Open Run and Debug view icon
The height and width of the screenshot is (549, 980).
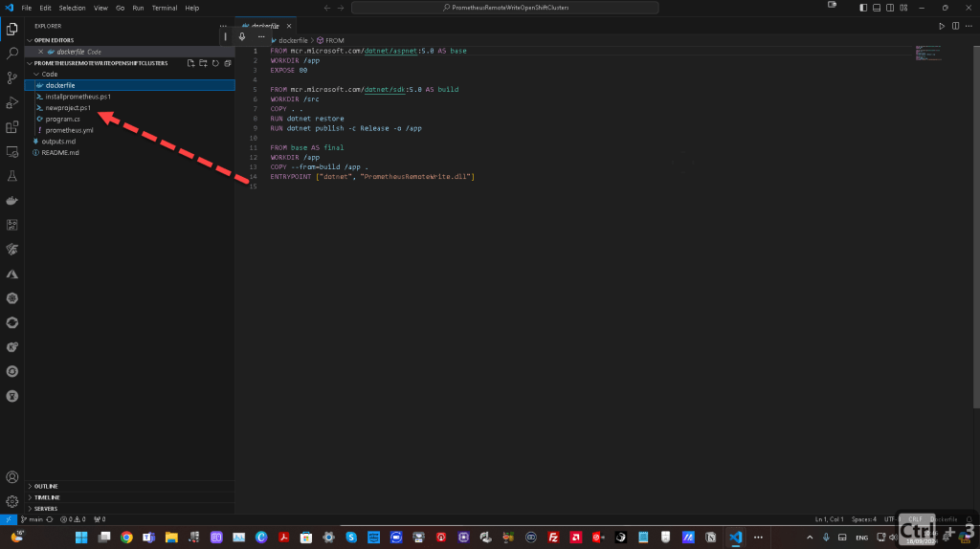pyautogui.click(x=11, y=102)
